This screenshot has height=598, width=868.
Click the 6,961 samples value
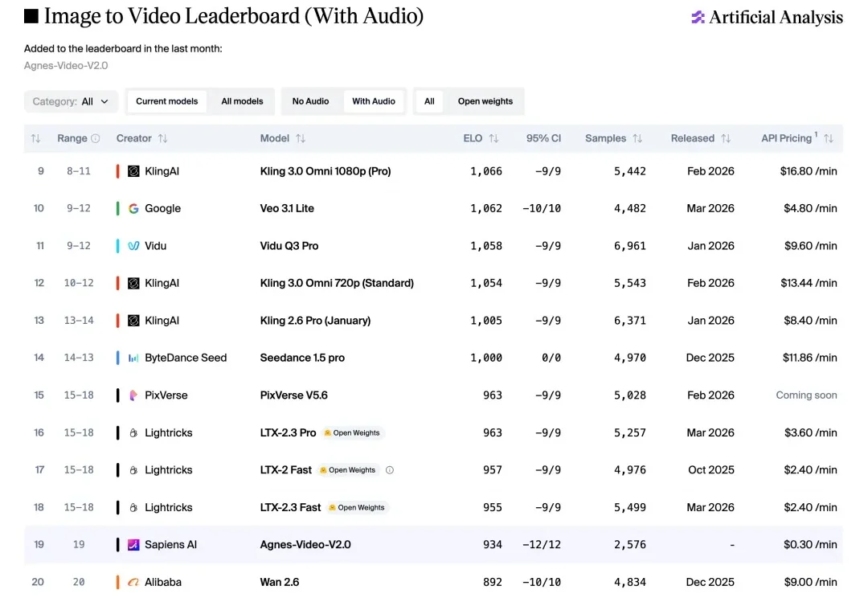pos(630,246)
